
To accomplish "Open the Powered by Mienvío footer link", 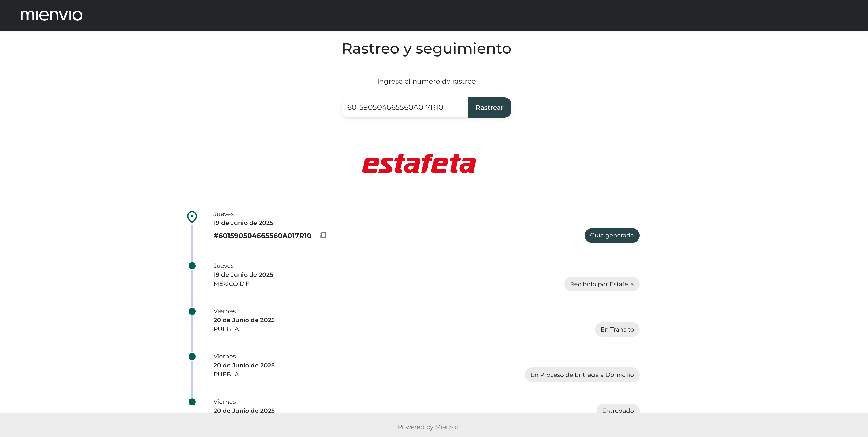I will (x=428, y=427).
